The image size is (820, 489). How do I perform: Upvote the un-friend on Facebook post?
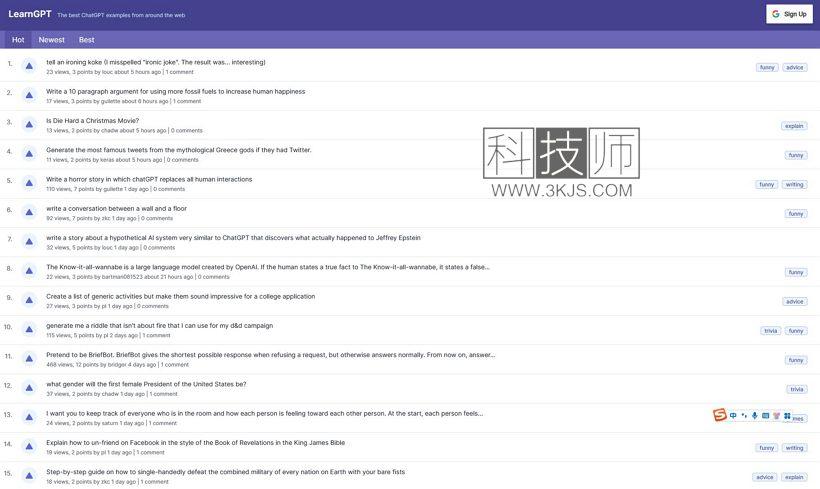tap(29, 447)
